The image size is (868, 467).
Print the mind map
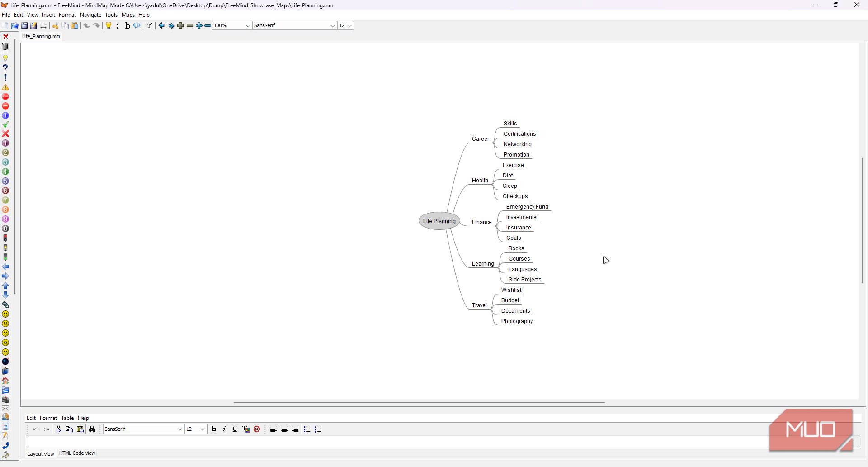click(x=43, y=26)
